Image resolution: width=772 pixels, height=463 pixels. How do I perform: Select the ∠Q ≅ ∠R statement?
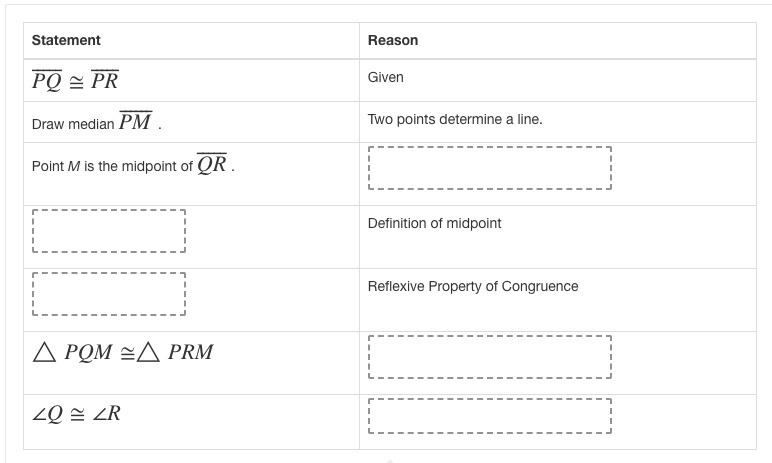(76, 413)
